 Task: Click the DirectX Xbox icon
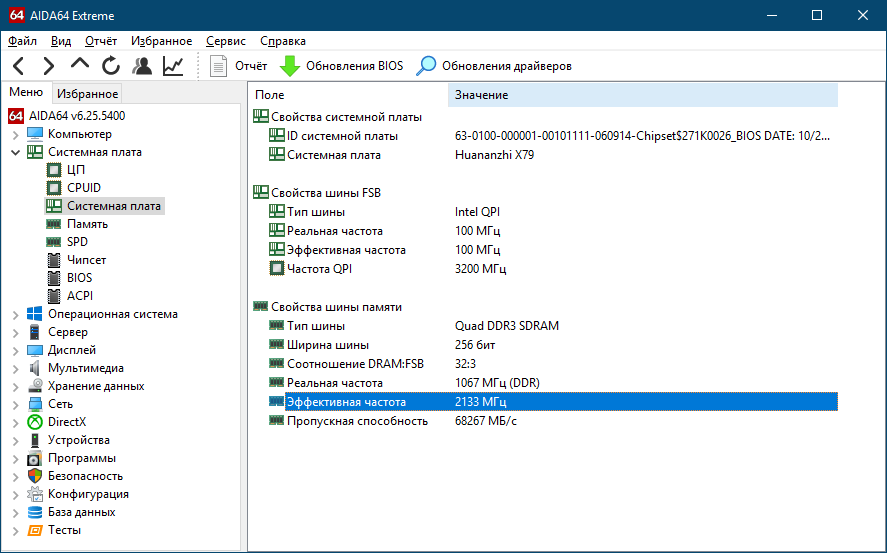(35, 422)
